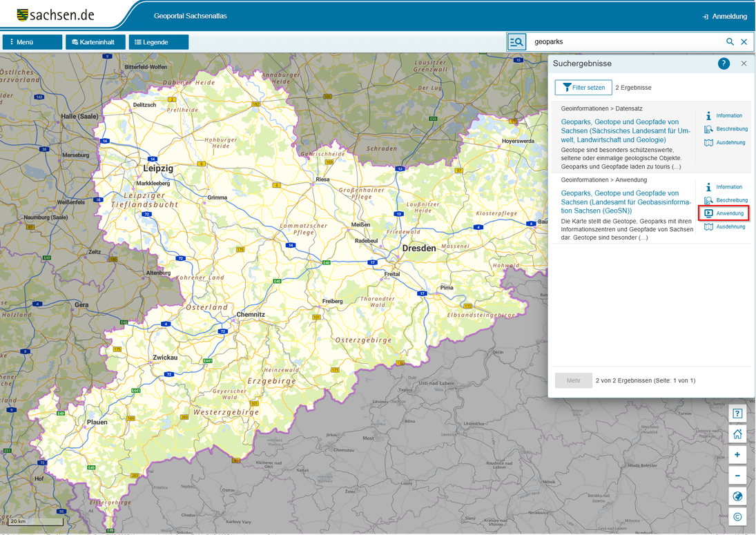Open the Karteninhalt panel

tap(95, 41)
